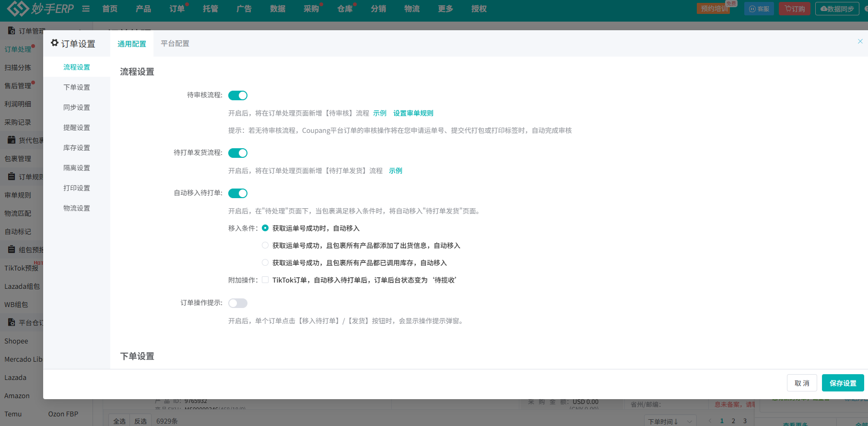Click the 订单规则 sidebar section icon
The height and width of the screenshot is (426, 868).
coord(12,177)
